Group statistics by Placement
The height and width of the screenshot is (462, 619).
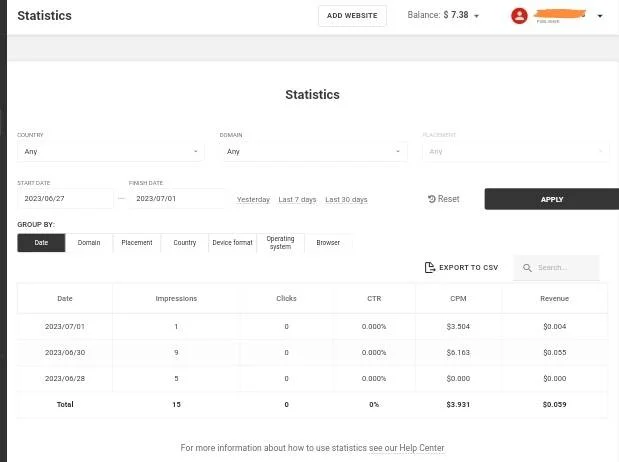tap(137, 242)
